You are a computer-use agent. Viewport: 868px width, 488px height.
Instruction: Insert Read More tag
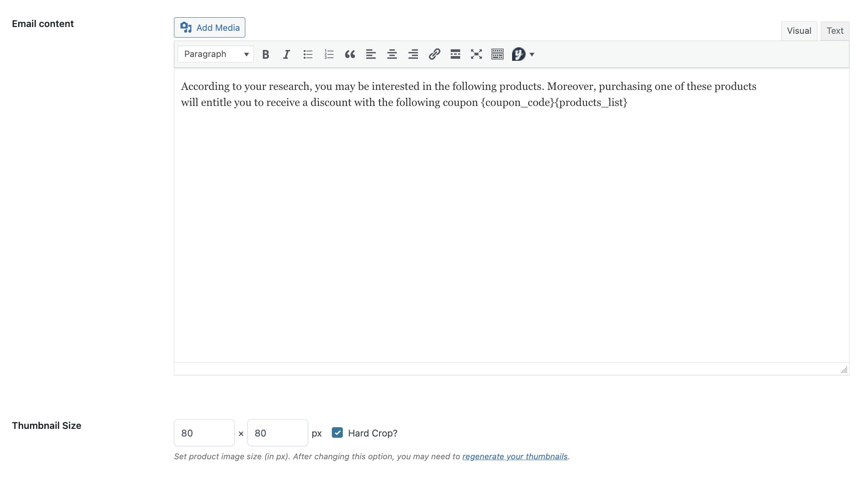pos(456,54)
